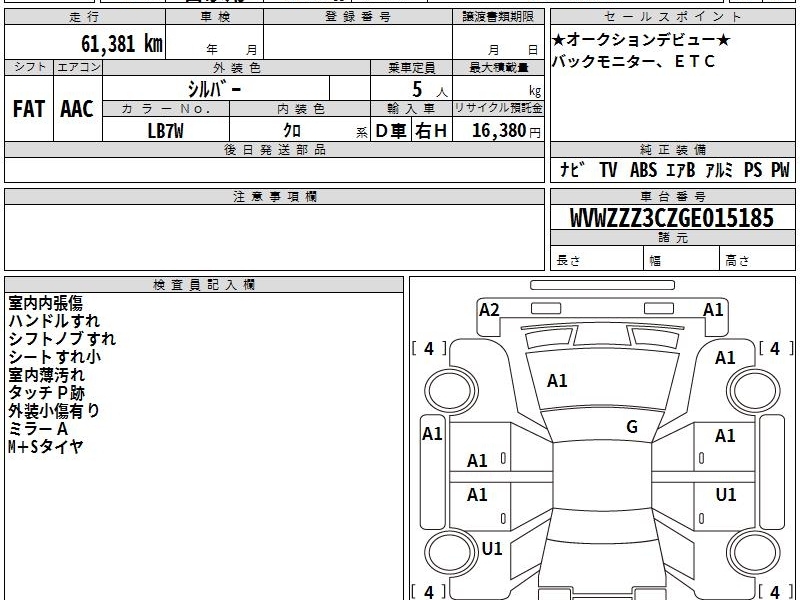
Task: Click the 車検 header cell
Action: click(x=215, y=17)
